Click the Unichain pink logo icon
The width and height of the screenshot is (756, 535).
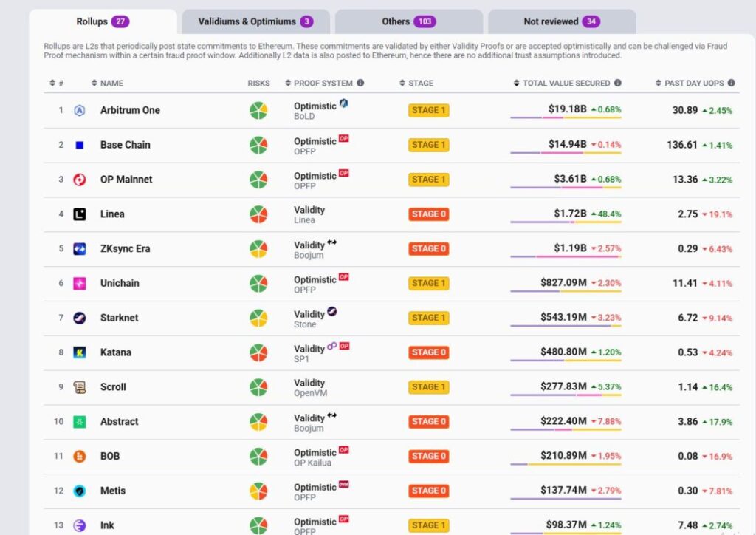80,283
